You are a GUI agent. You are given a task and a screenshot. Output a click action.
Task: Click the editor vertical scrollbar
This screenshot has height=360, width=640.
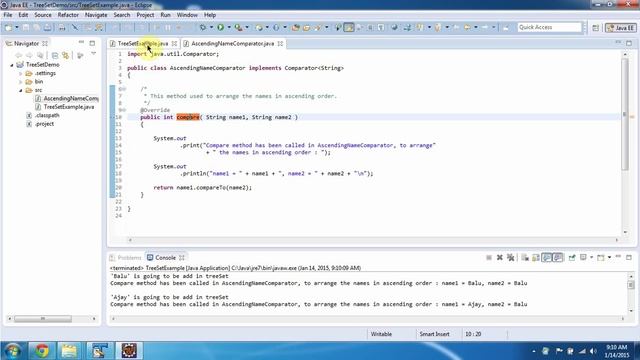pos(624,114)
